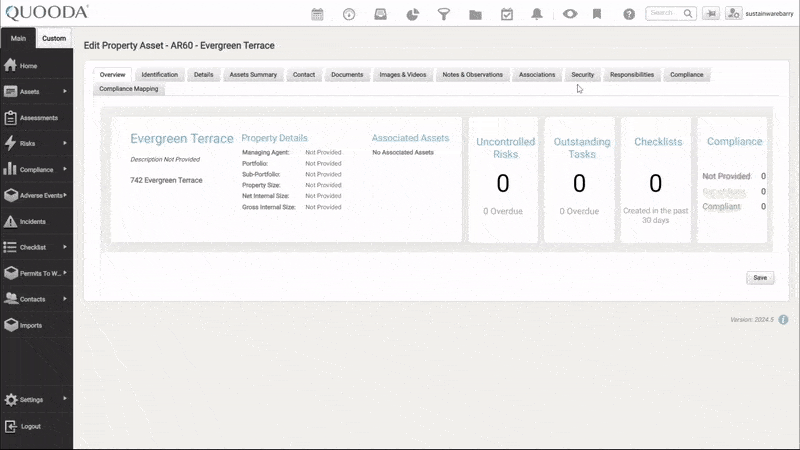
Task: Open the Compliance tab in tab row
Action: tap(687, 74)
